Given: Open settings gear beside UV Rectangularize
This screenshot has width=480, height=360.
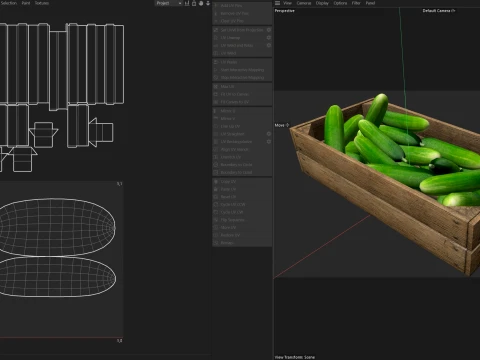Looking at the screenshot, I should tap(269, 142).
